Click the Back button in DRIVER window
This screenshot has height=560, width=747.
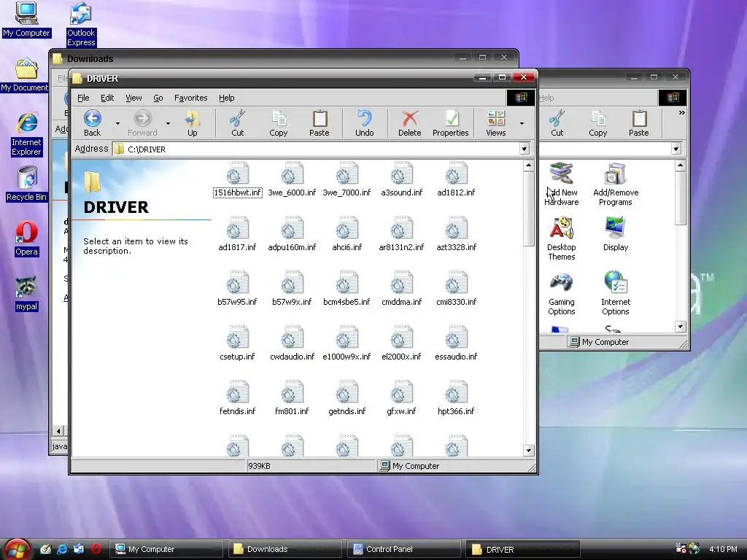pyautogui.click(x=93, y=123)
